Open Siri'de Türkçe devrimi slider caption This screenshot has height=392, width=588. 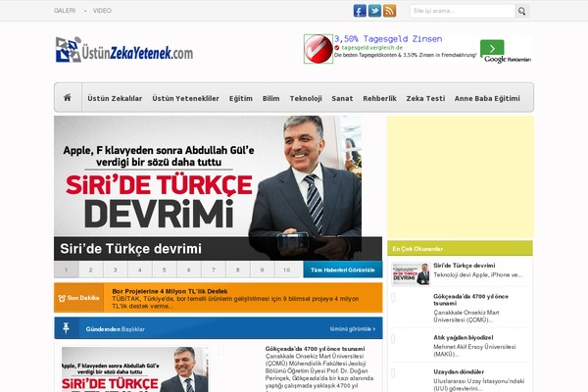point(131,249)
